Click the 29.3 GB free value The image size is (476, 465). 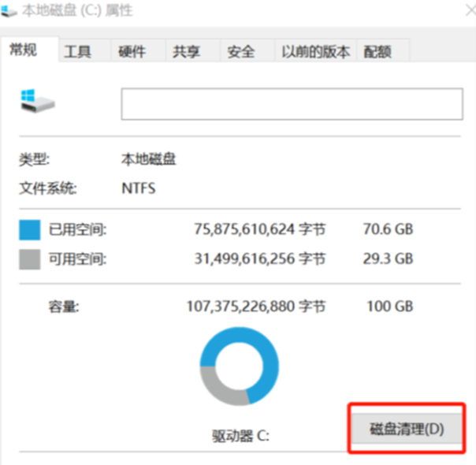(x=389, y=259)
